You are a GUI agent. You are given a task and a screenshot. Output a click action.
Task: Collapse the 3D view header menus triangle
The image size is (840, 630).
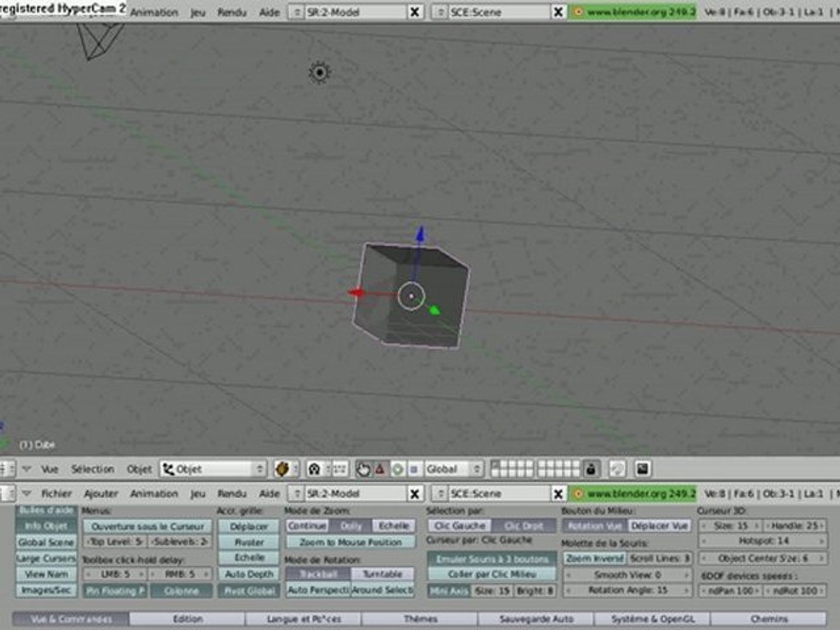(x=27, y=468)
